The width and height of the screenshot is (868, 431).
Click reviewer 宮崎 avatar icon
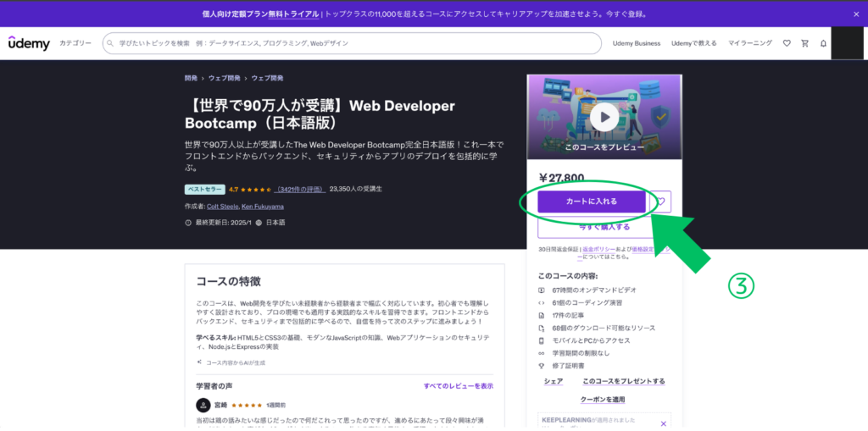203,405
